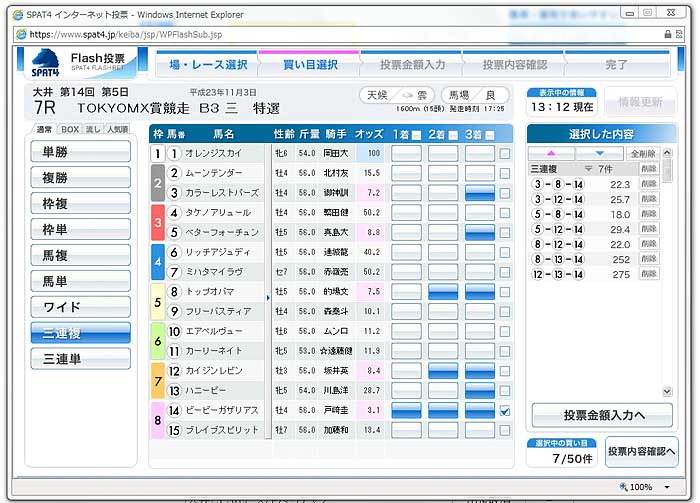Click 投票金額入力へ button

603,415
